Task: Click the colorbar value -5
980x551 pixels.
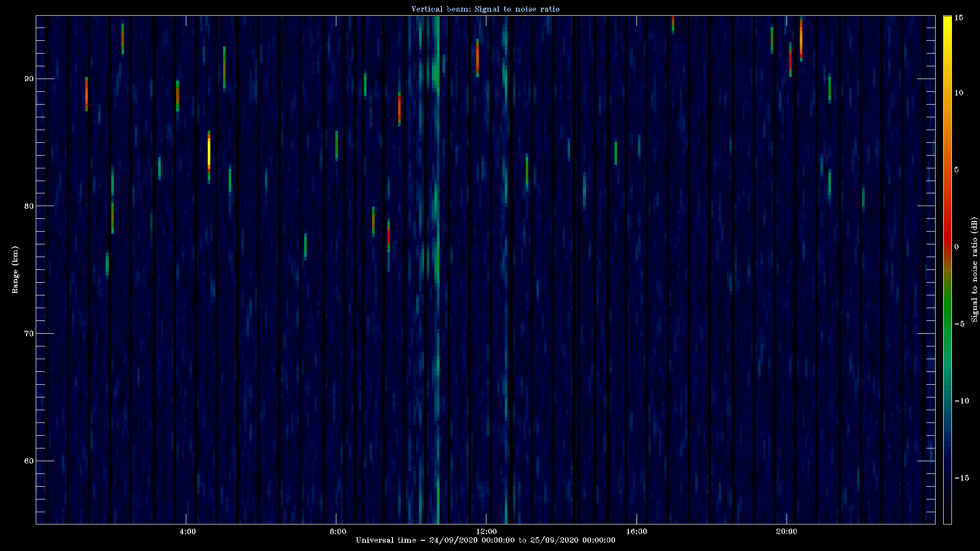Action: (959, 324)
